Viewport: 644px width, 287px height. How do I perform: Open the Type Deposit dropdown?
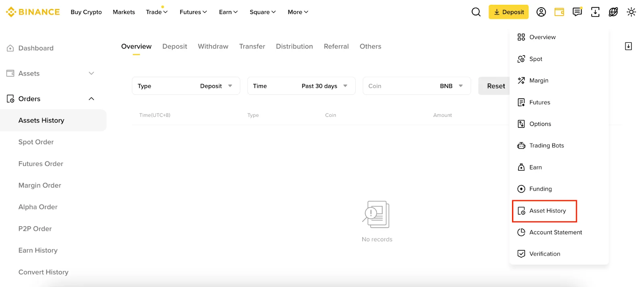(x=186, y=86)
